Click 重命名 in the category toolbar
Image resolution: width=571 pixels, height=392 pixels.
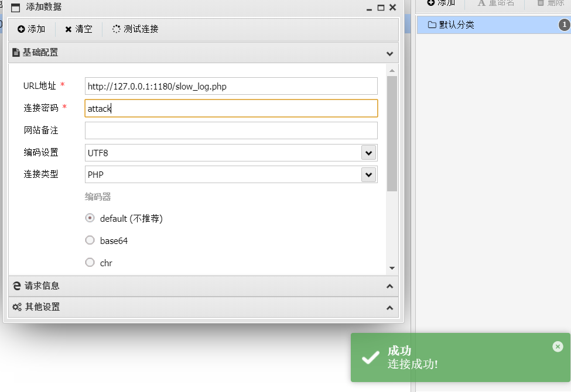coord(495,3)
